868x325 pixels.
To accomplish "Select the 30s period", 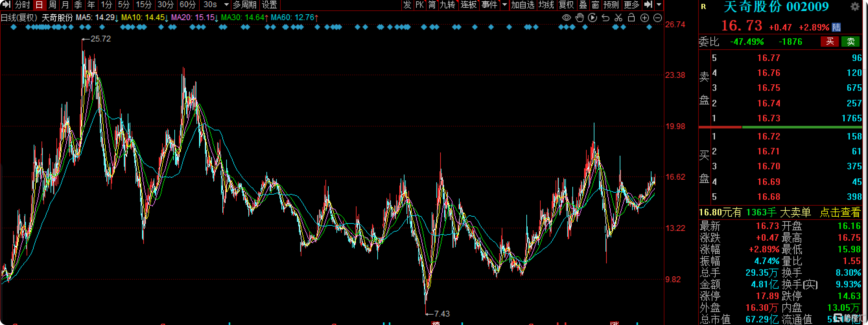I will pos(210,5).
